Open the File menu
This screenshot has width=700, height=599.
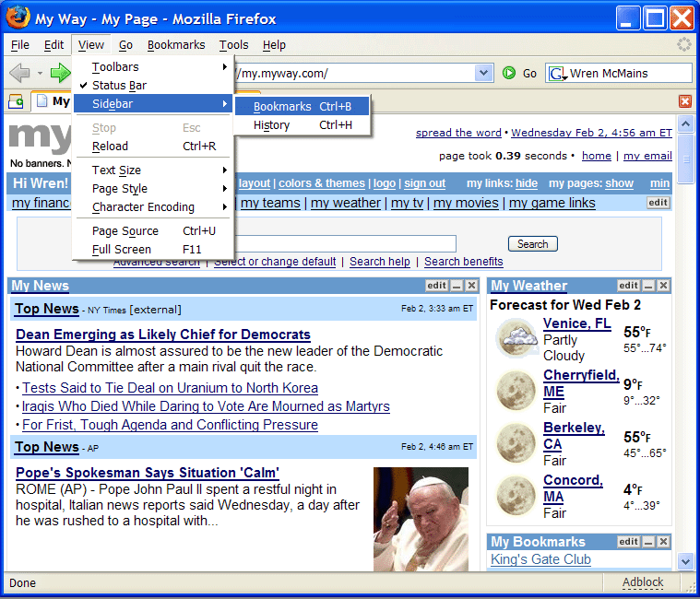click(x=20, y=45)
